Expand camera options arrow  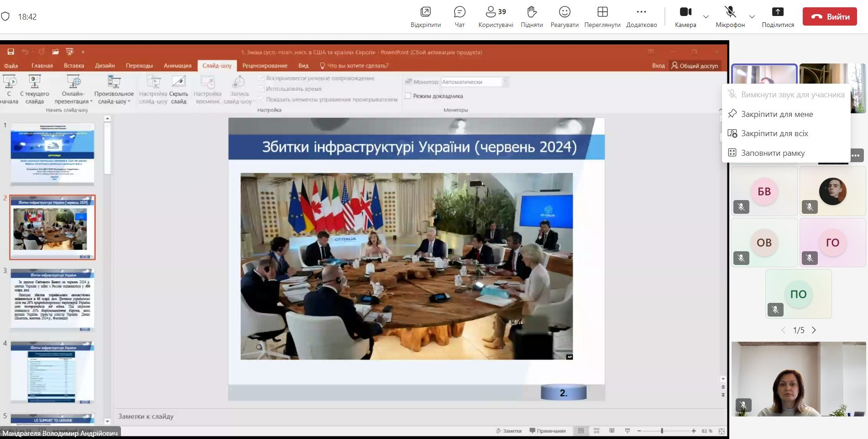click(x=706, y=17)
